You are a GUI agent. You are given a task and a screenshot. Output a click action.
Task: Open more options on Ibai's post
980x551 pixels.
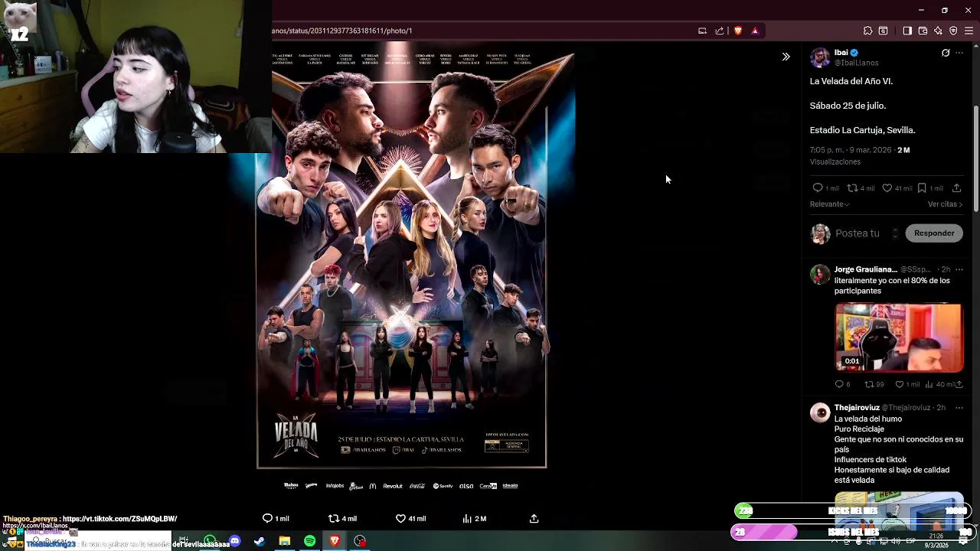tap(959, 53)
